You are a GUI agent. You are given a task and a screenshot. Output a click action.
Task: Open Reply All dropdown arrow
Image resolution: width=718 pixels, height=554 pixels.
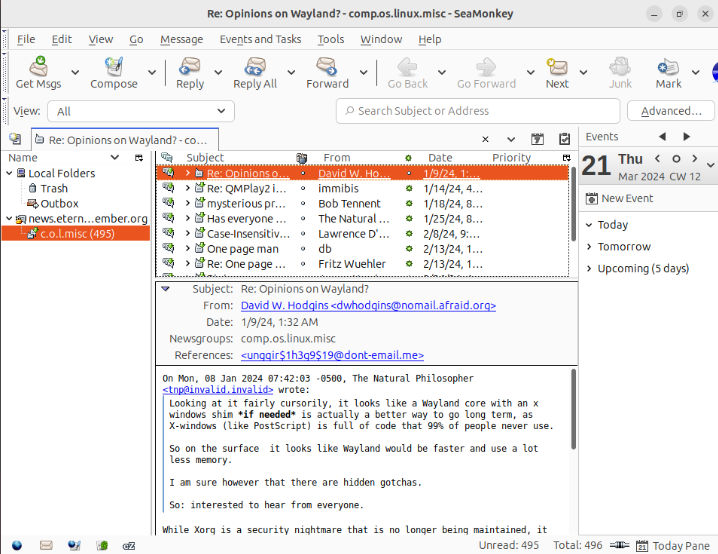tap(291, 72)
